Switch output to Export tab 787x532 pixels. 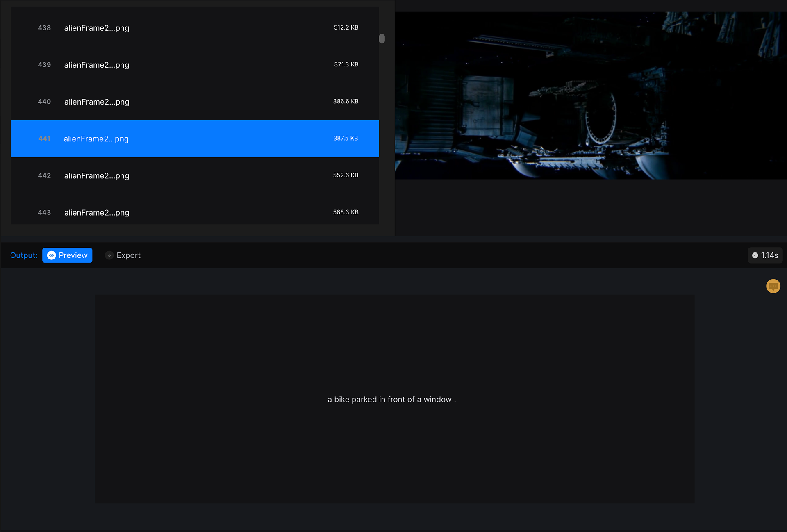(x=123, y=255)
